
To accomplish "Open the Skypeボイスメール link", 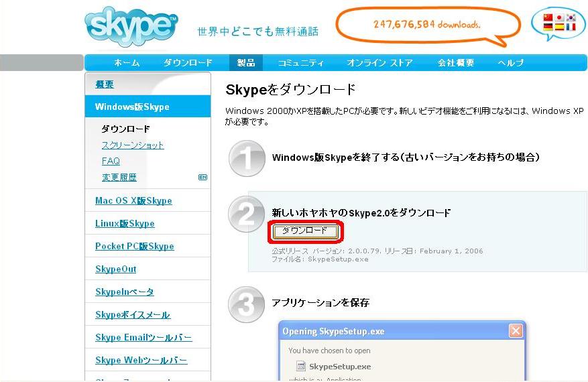I will pyautogui.click(x=133, y=314).
